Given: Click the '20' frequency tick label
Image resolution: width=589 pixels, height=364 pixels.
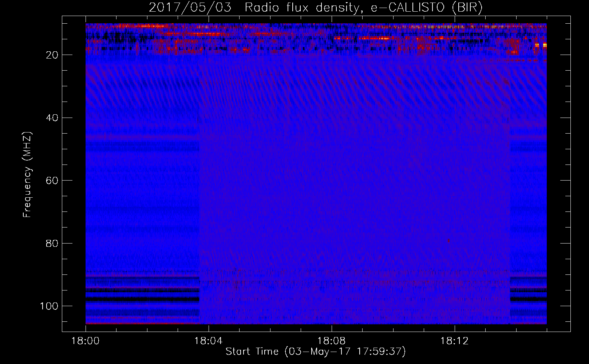Looking at the screenshot, I should point(52,55).
